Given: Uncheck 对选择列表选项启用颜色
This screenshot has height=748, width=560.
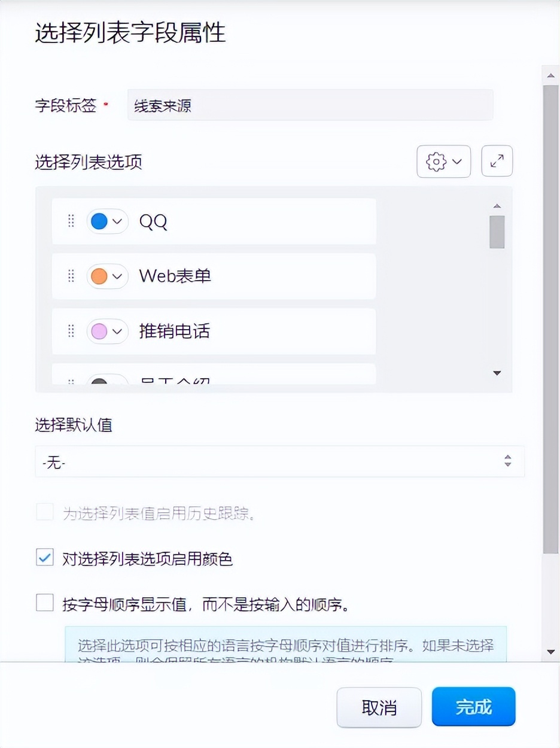Looking at the screenshot, I should (44, 557).
